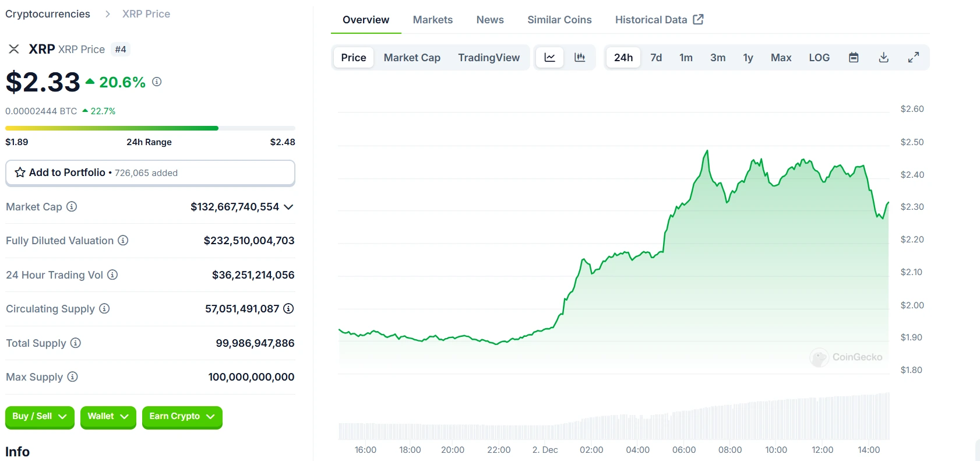The image size is (980, 461).
Task: Open 24 Hour Trading Vol info icon
Action: (x=112, y=275)
